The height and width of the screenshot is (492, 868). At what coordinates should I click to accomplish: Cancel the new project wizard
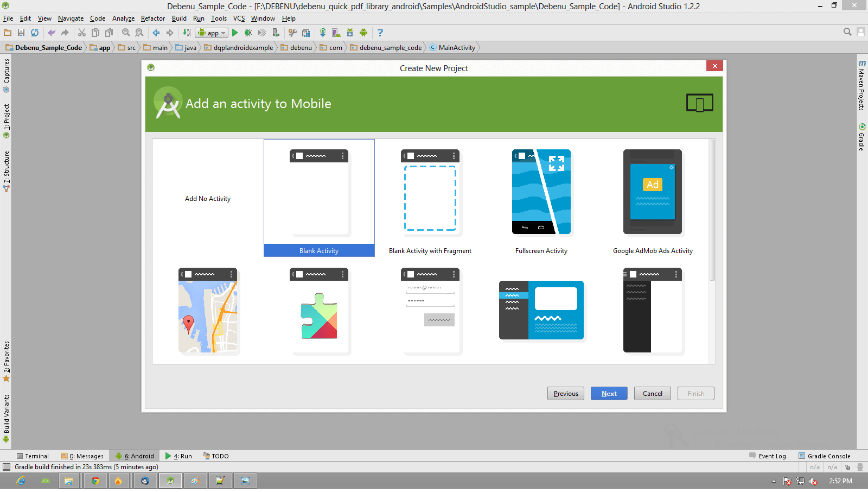pos(652,393)
